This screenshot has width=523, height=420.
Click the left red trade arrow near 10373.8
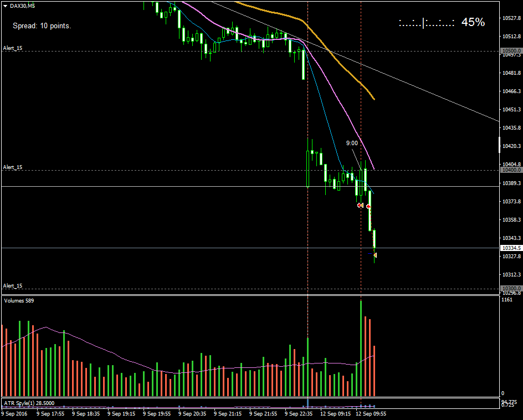[x=360, y=206]
